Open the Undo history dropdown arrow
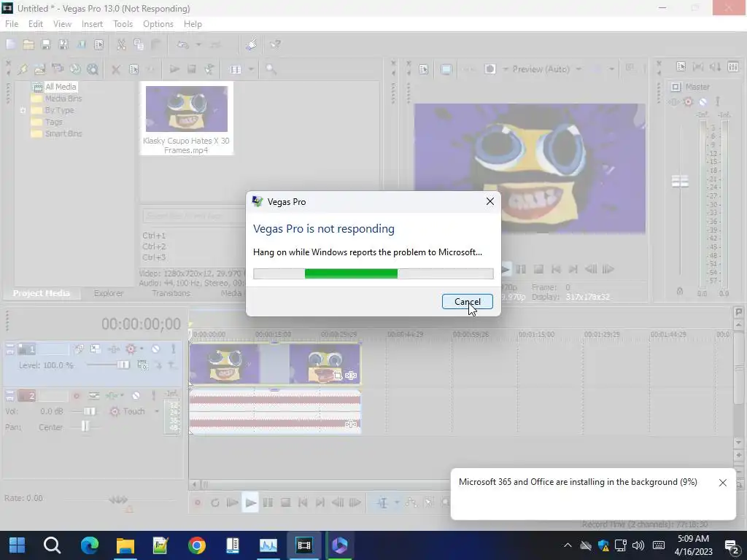Image resolution: width=747 pixels, height=560 pixels. point(198,44)
